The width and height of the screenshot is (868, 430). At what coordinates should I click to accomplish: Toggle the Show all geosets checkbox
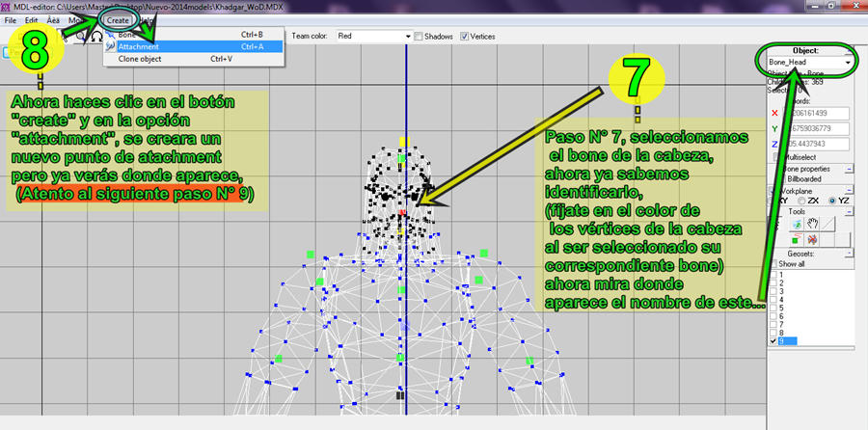[x=773, y=264]
